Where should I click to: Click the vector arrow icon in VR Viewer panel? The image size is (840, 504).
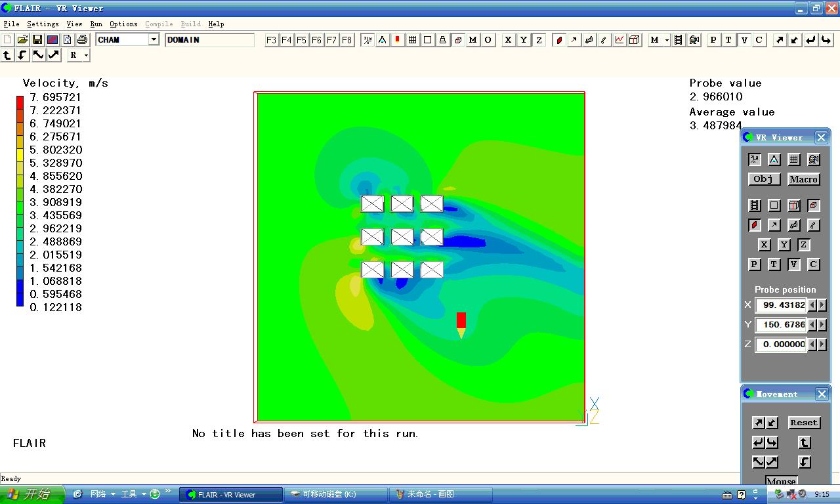tap(774, 225)
